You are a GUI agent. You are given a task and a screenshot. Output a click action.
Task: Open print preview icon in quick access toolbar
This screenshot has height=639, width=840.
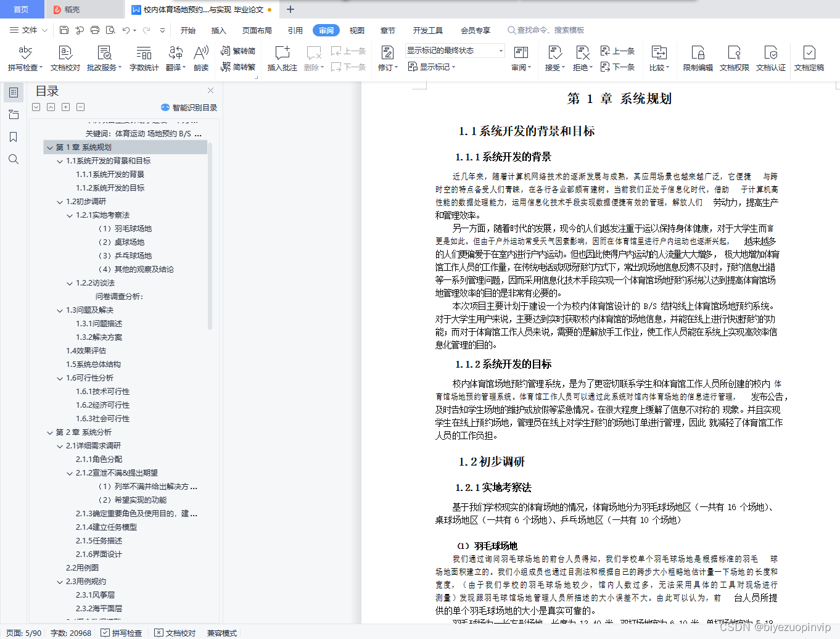110,30
